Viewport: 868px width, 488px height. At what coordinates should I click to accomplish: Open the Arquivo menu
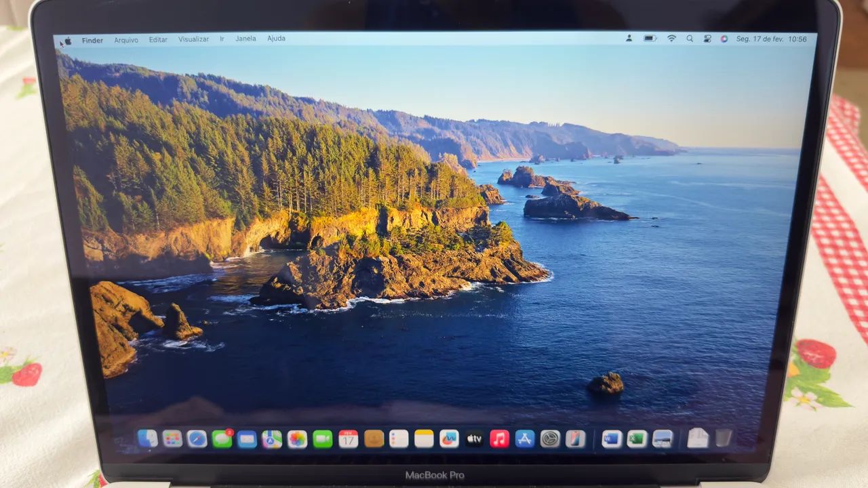[126, 40]
